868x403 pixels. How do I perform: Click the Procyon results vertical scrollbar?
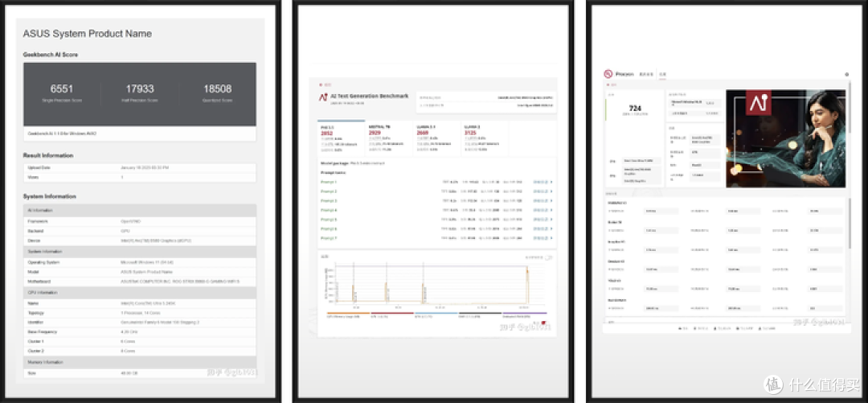pos(850,222)
